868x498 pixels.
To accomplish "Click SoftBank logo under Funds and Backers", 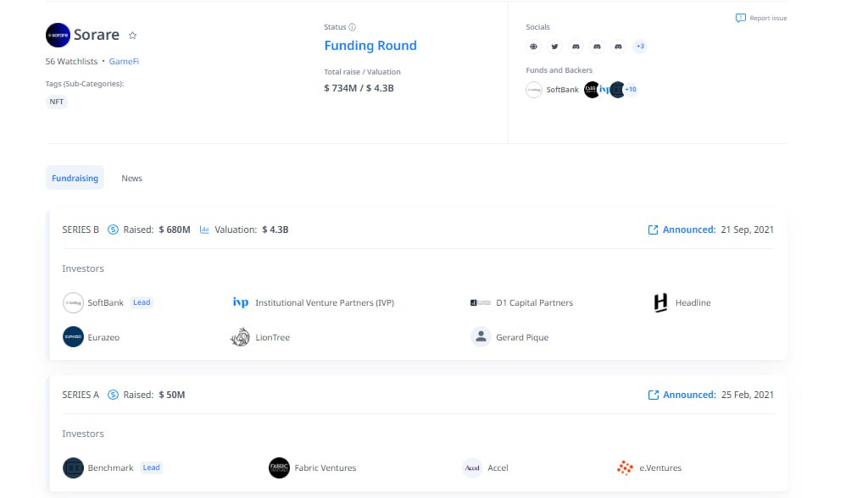I will coord(534,90).
